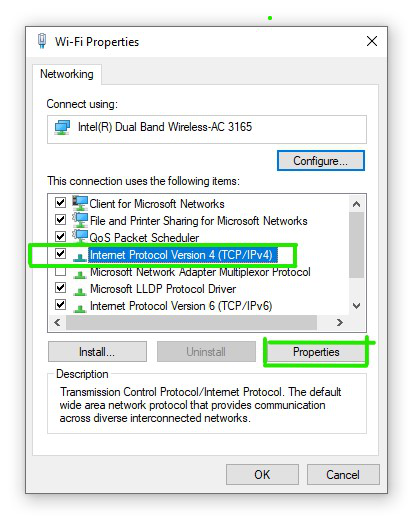This screenshot has width=413, height=524.
Task: Toggle Internet Protocol Version 6 checkbox
Action: click(60, 305)
